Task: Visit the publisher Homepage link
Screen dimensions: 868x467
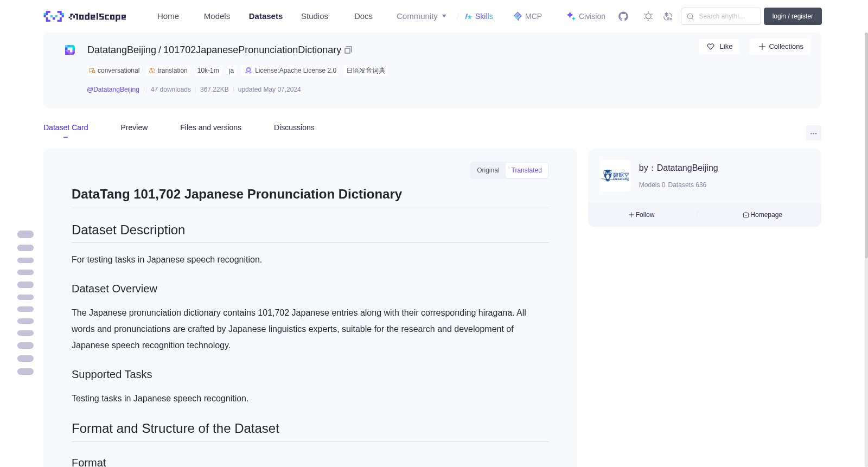Action: (762, 215)
